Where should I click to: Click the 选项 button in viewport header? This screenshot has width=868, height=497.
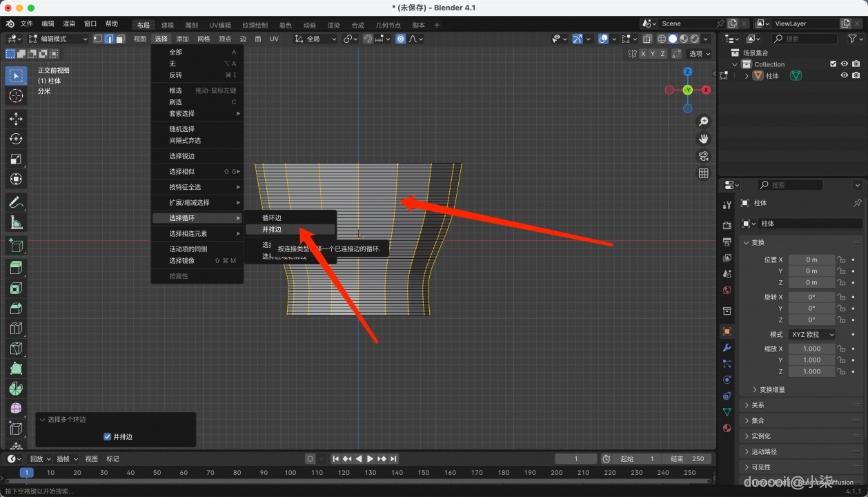(699, 54)
